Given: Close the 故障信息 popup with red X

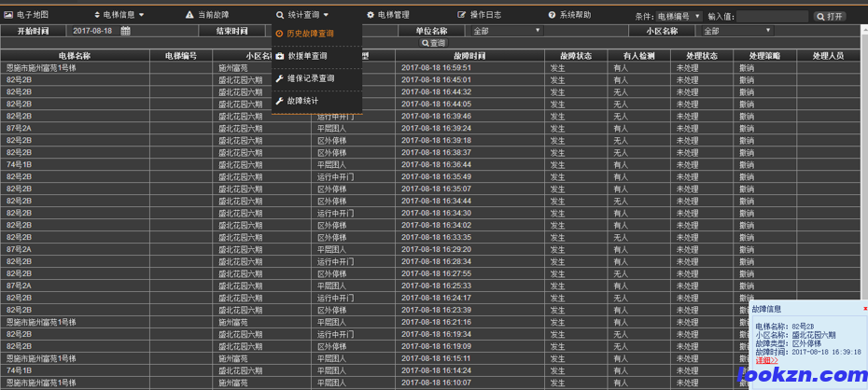Looking at the screenshot, I should [864, 308].
